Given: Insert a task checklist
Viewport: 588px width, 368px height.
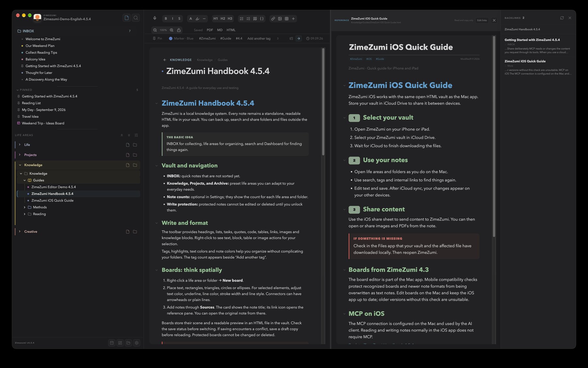Looking at the screenshot, I should (248, 19).
